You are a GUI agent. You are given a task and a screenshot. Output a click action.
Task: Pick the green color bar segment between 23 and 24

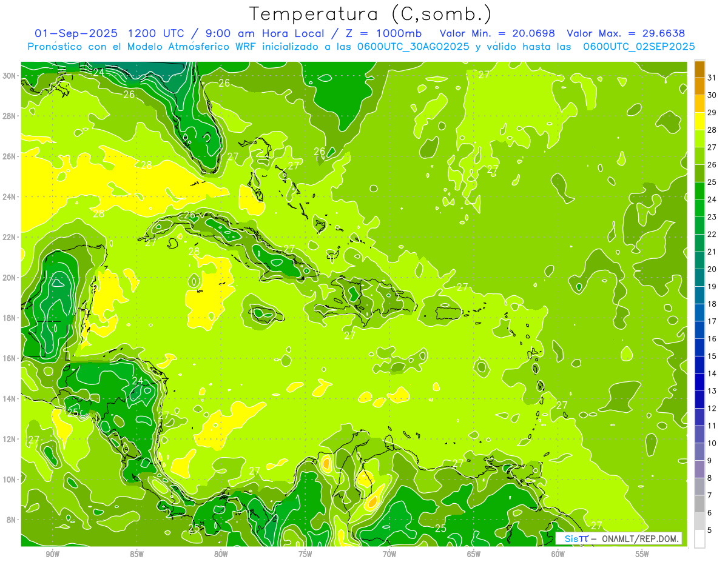pos(700,208)
